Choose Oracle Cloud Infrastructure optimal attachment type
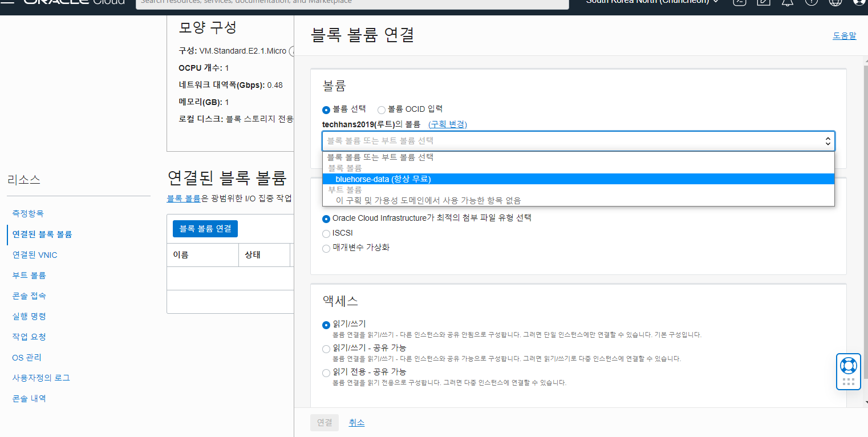Viewport: 868px width, 437px height. (x=326, y=218)
